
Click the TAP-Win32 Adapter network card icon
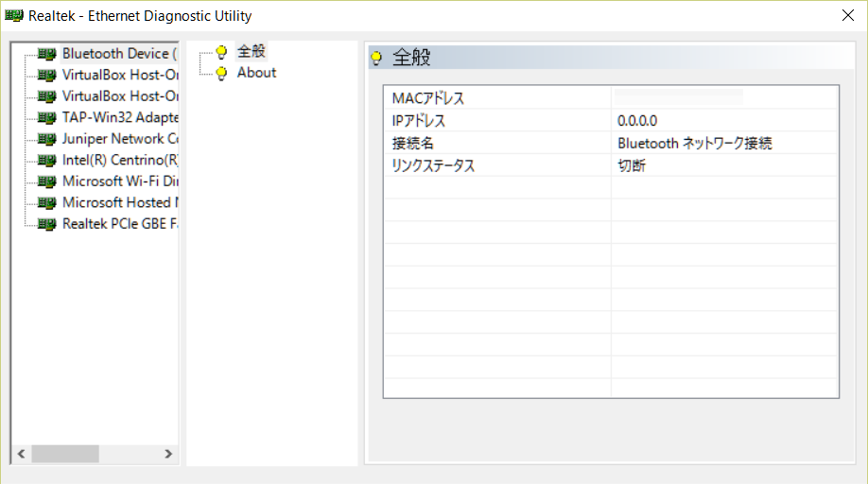pos(47,117)
